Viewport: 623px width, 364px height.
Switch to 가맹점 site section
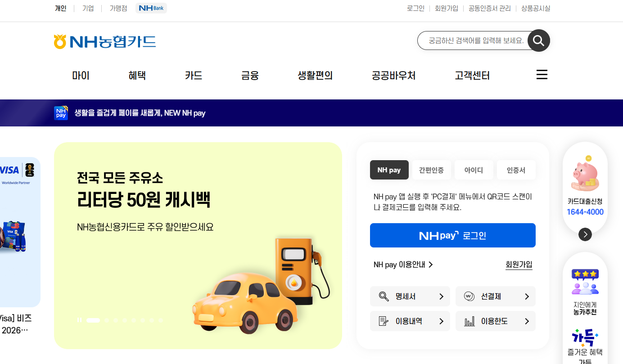click(118, 8)
